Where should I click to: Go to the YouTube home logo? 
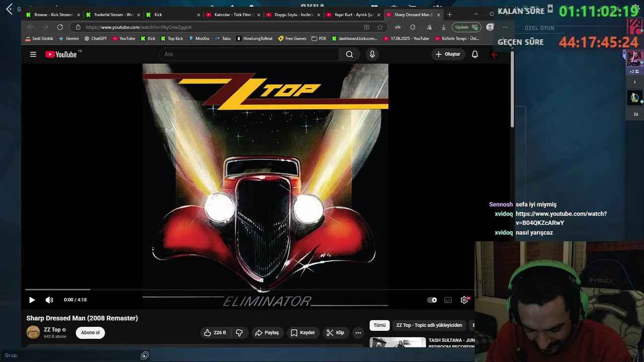[x=61, y=54]
